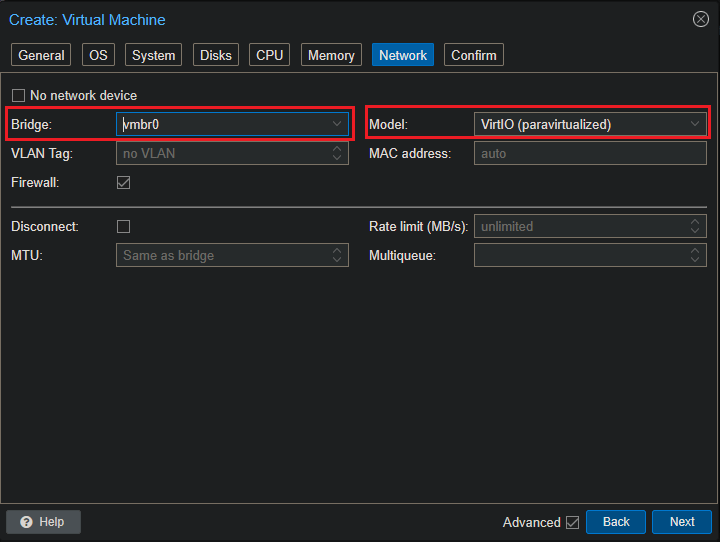Click into the MAC address field
The image size is (720, 542).
pyautogui.click(x=589, y=154)
